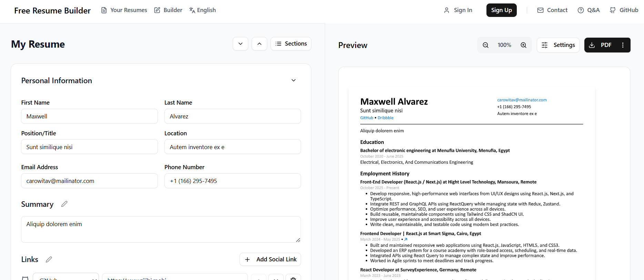Viewport: 644px width, 280px height.
Task: Click the Email Address input field
Action: coord(89,181)
